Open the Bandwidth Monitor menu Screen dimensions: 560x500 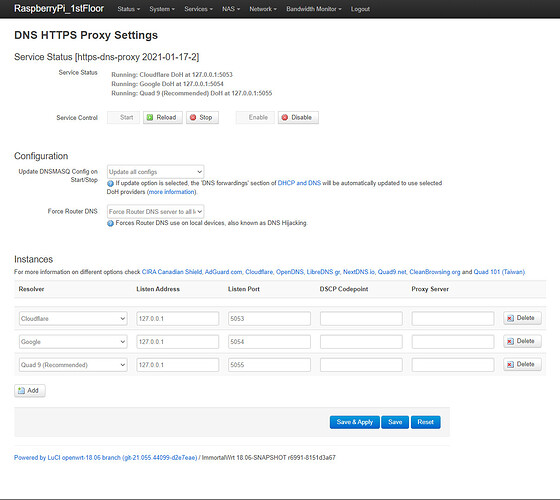pos(314,9)
